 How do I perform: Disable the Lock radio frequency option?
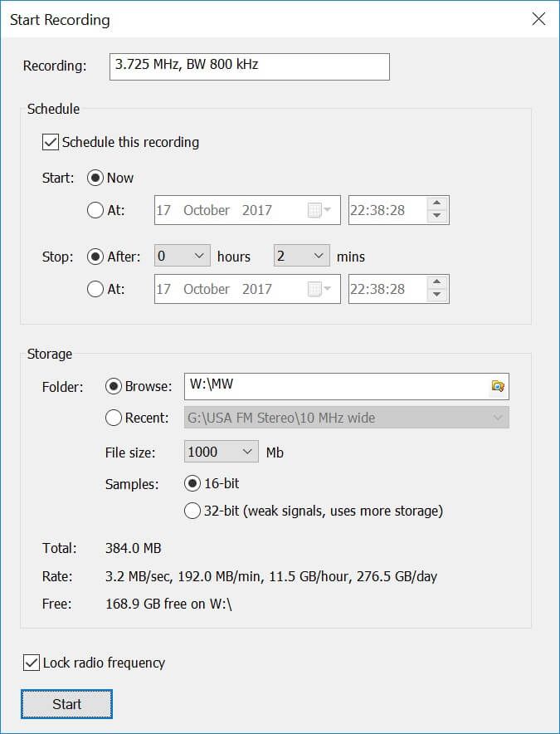coord(32,663)
